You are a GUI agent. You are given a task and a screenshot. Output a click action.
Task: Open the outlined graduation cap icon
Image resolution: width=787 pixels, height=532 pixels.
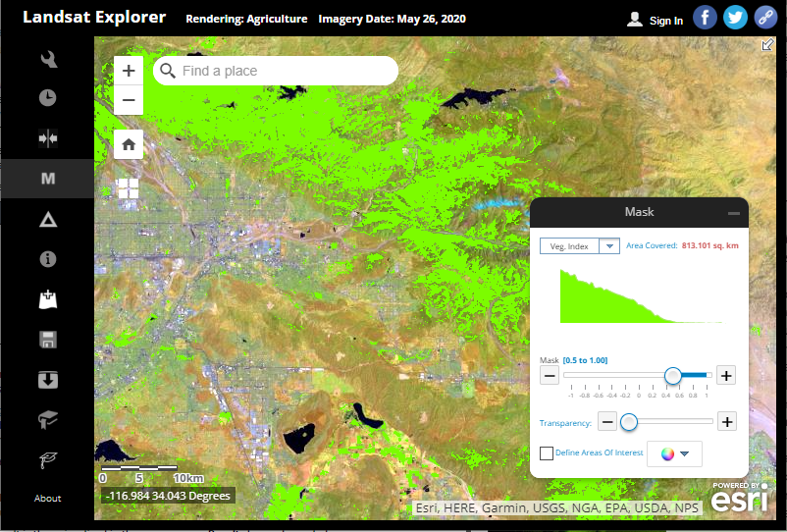click(48, 459)
